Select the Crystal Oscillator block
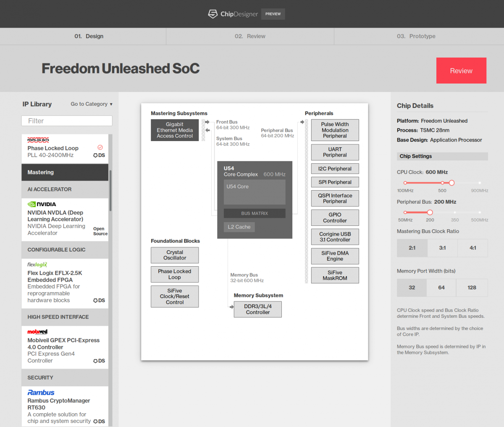 coord(175,255)
